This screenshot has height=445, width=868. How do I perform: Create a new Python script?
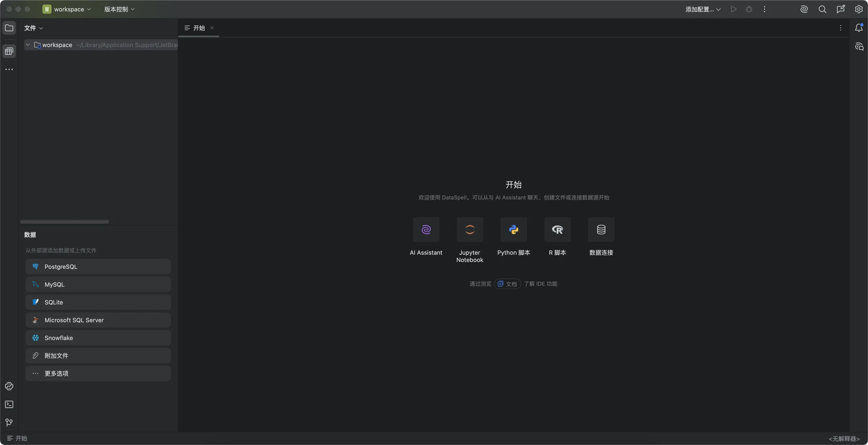click(x=513, y=230)
